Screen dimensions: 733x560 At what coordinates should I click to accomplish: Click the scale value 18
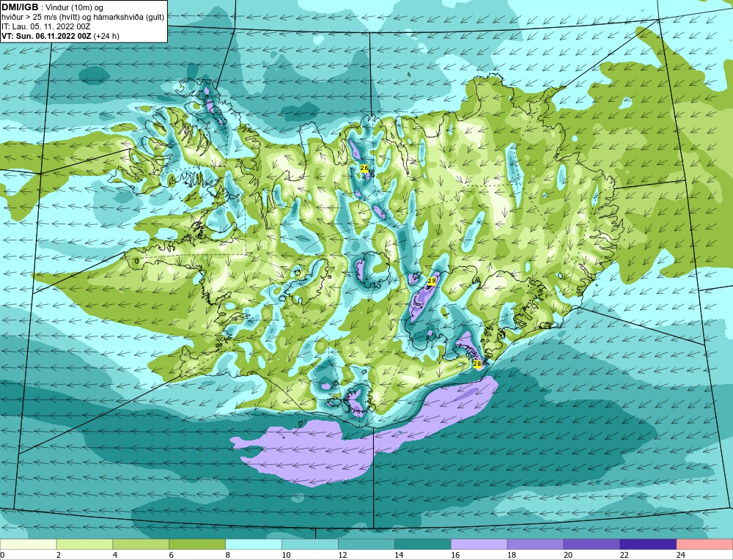pos(512,555)
